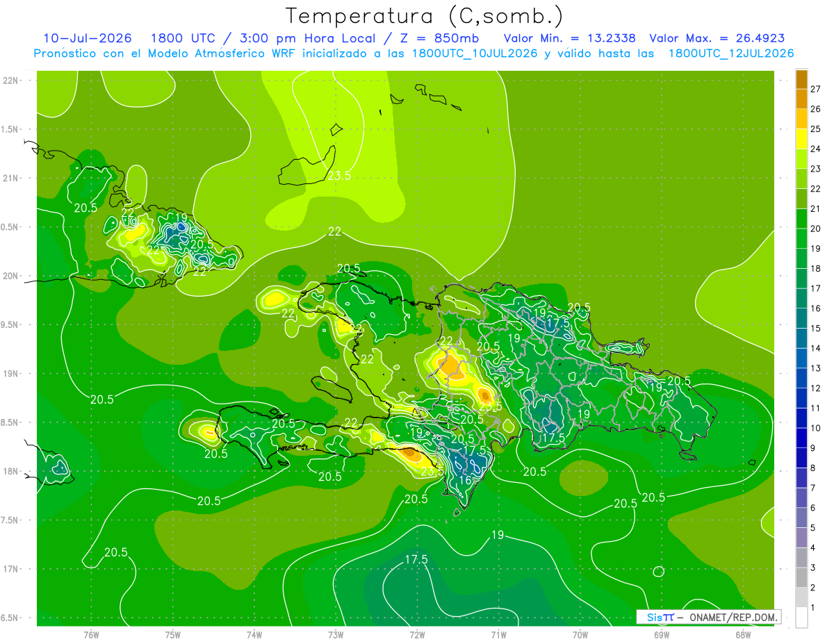Click the '9.5N' latitude axis label

tap(10, 324)
